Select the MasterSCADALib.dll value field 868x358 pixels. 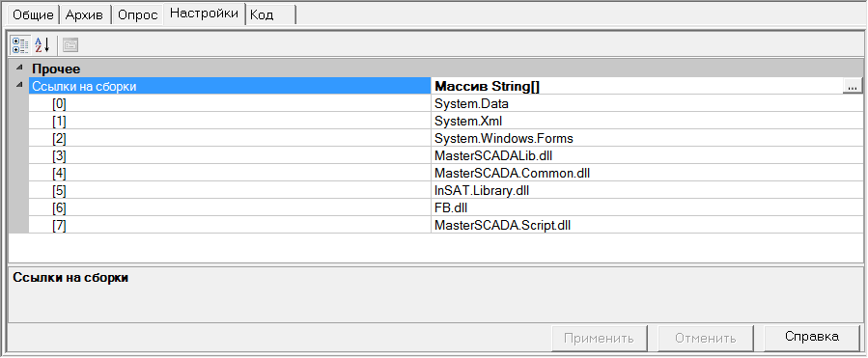(x=647, y=155)
